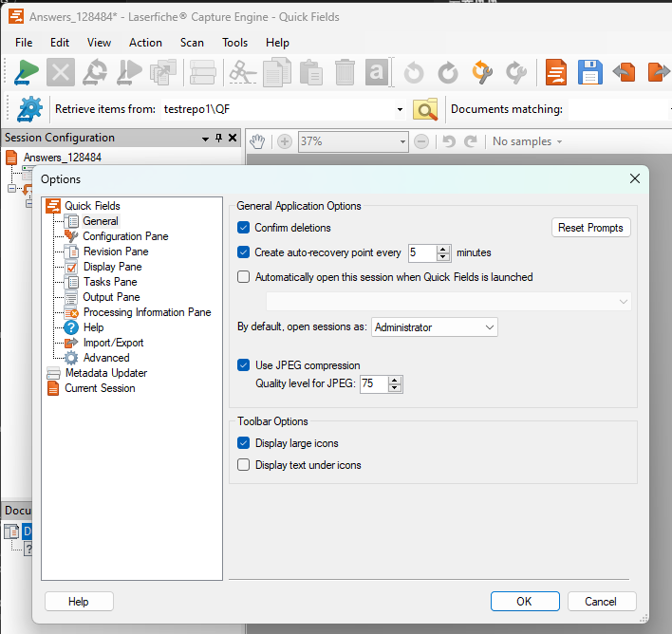
Task: Click the folder magnifier browse icon
Action: tap(425, 109)
